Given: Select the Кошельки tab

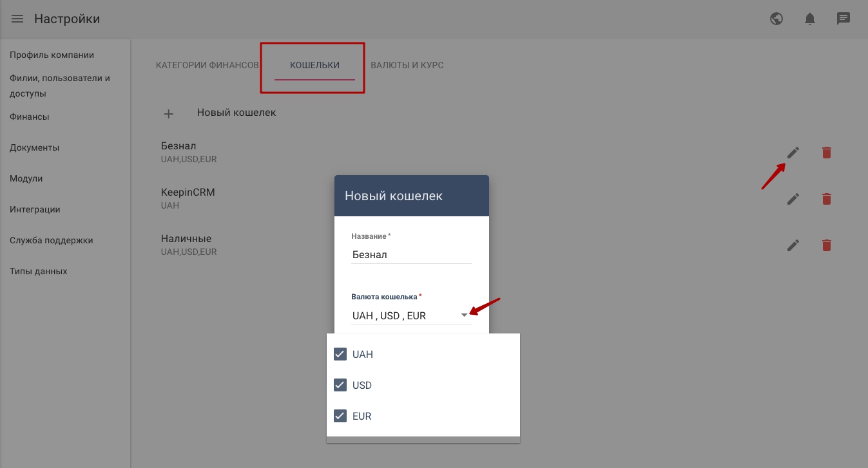Looking at the screenshot, I should pos(314,66).
